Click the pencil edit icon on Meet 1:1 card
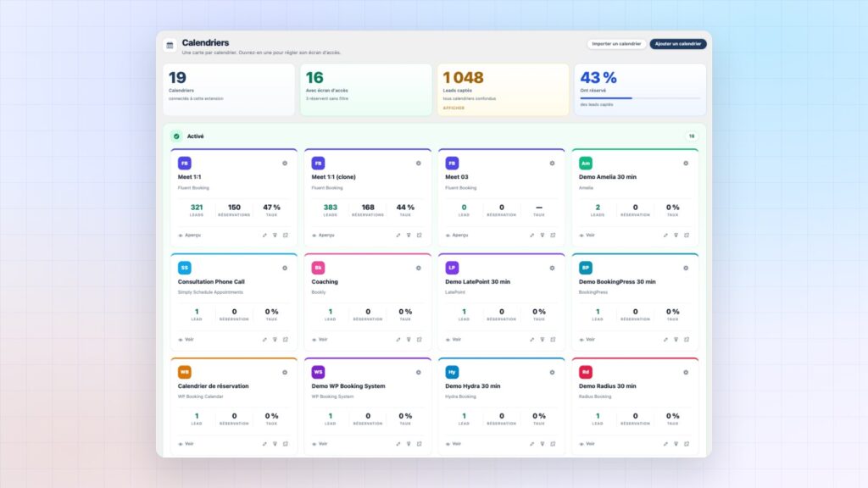 [x=264, y=236]
